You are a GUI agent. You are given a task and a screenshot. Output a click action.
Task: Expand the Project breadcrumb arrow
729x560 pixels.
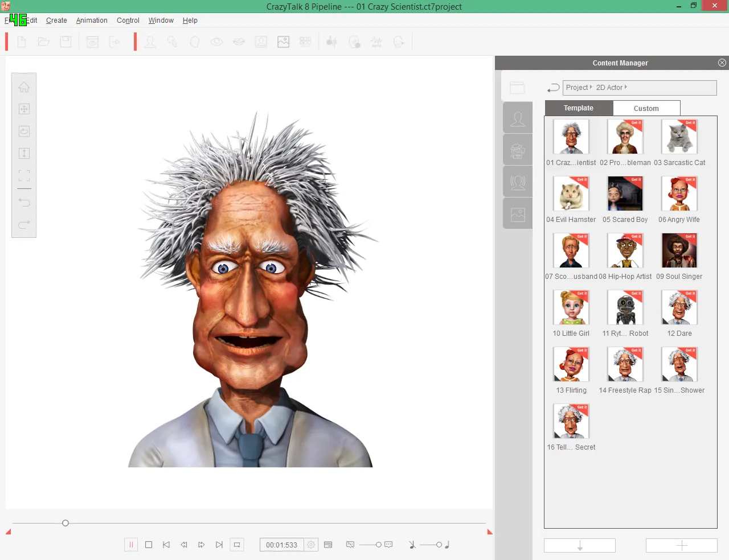click(591, 87)
